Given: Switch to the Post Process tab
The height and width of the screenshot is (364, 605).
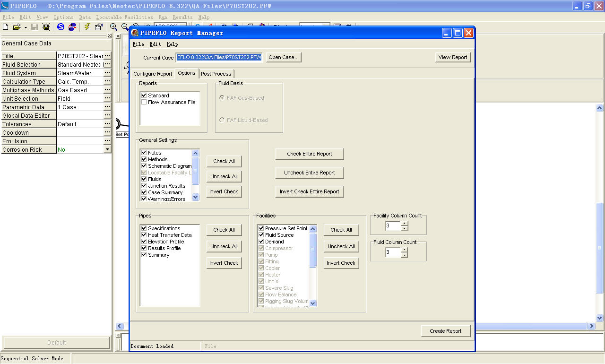Looking at the screenshot, I should pyautogui.click(x=216, y=74).
